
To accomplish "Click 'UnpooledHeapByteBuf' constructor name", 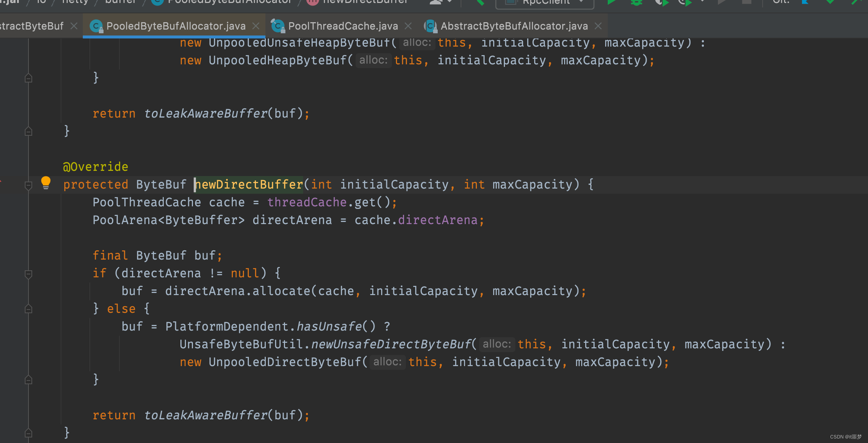I will point(278,60).
